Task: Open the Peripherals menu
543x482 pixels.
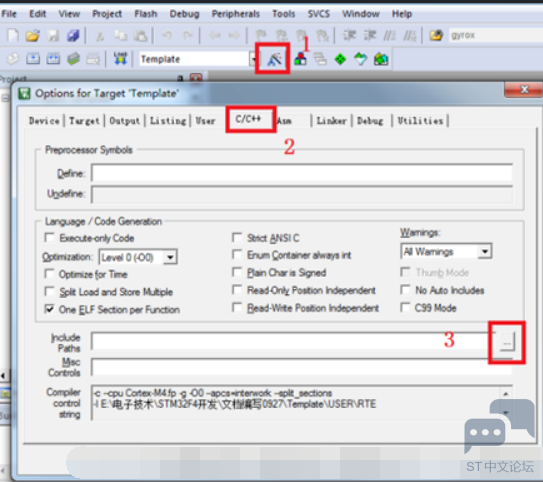Action: 235,14
